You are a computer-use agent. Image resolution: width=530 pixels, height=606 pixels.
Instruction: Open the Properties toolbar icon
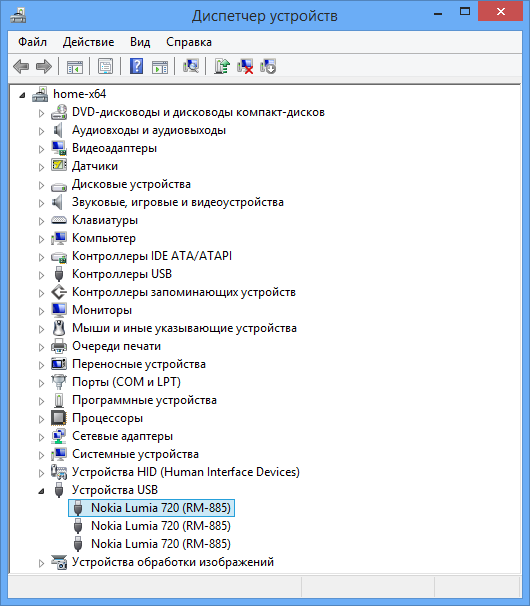tap(106, 66)
